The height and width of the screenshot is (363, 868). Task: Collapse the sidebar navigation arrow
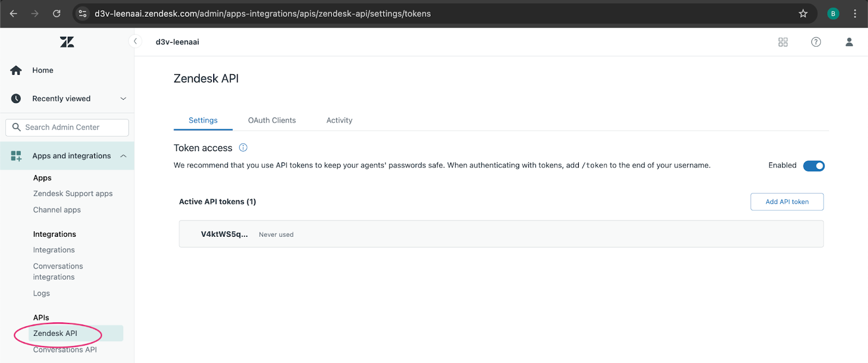pos(135,41)
